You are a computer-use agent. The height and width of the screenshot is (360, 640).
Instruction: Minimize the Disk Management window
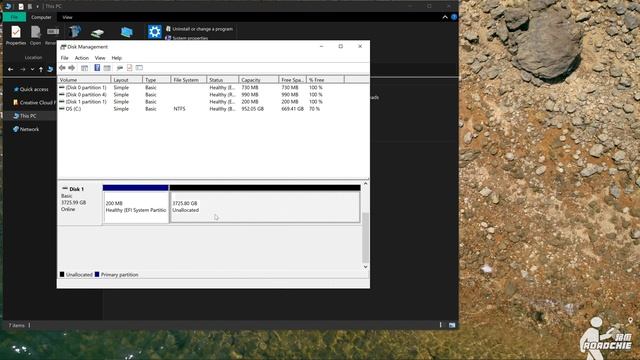[322, 47]
